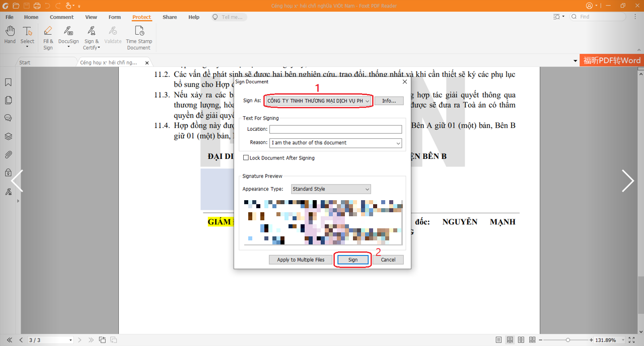Switch to the Share ribbon tab
The image size is (644, 346).
tap(170, 17)
